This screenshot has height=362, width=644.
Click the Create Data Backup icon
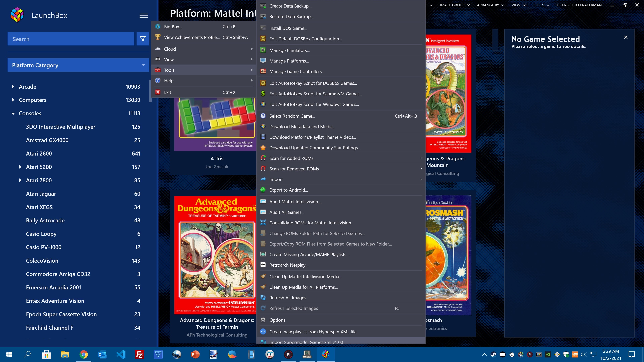[x=263, y=6]
